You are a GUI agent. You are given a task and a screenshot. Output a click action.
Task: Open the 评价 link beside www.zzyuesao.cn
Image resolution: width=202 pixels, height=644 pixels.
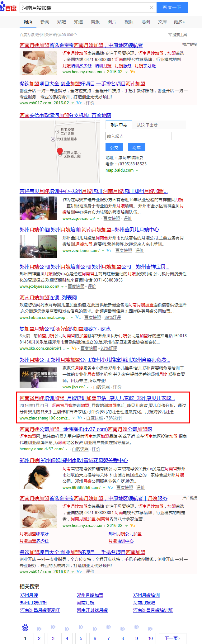click(128, 218)
